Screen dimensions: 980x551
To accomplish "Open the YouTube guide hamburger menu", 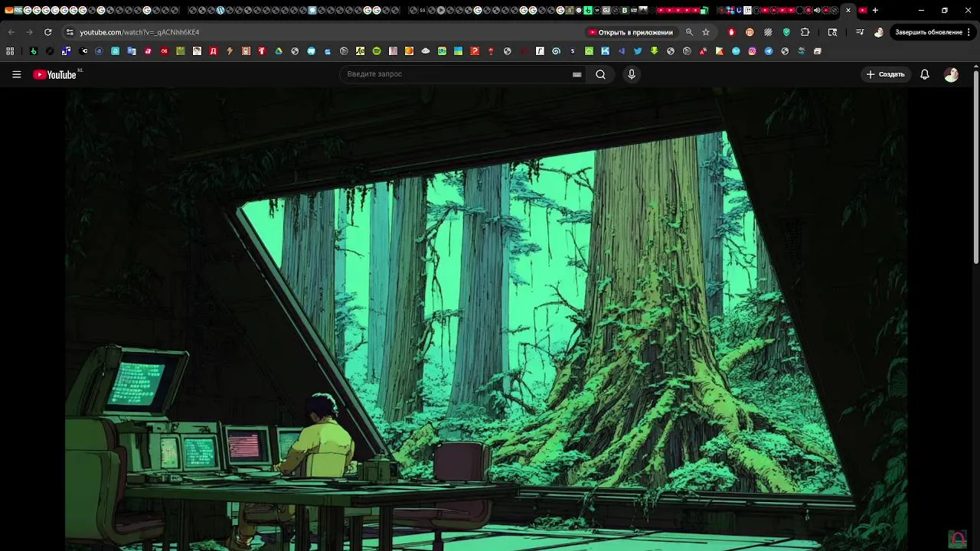I will [x=16, y=74].
